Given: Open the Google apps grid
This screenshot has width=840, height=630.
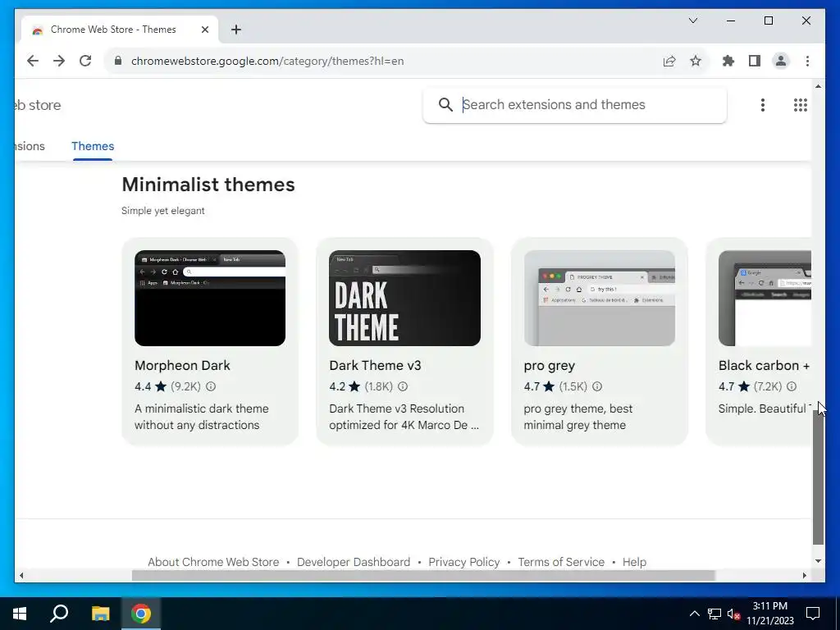Looking at the screenshot, I should [x=801, y=105].
